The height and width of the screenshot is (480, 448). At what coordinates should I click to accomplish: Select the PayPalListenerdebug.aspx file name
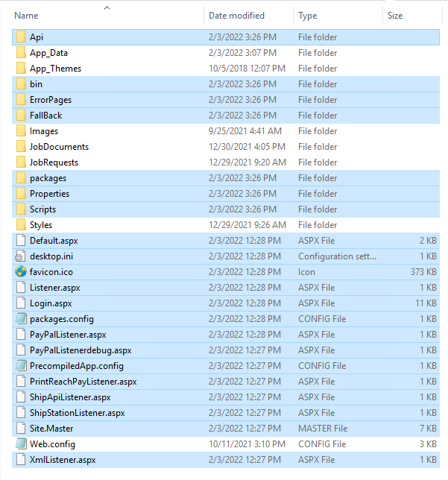click(x=81, y=350)
